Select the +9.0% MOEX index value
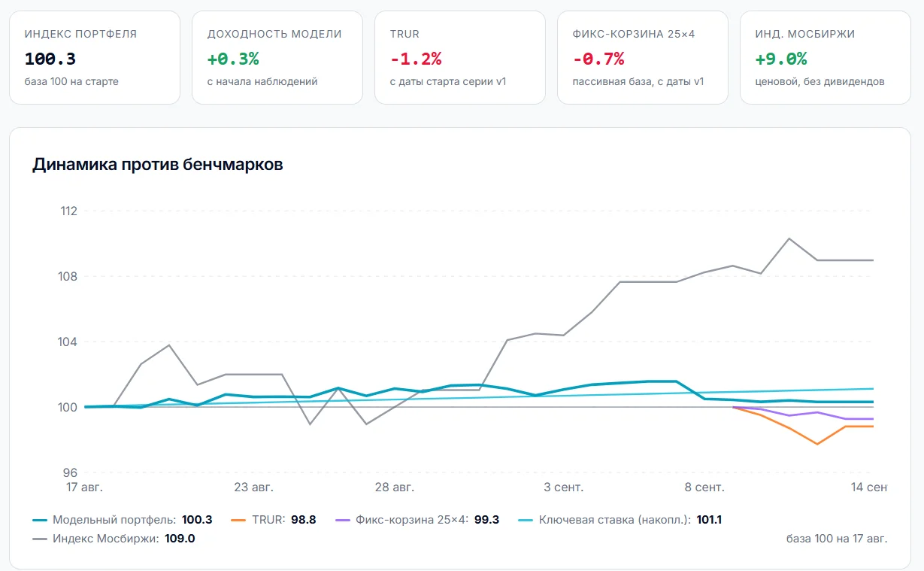924x571 pixels. 781,59
